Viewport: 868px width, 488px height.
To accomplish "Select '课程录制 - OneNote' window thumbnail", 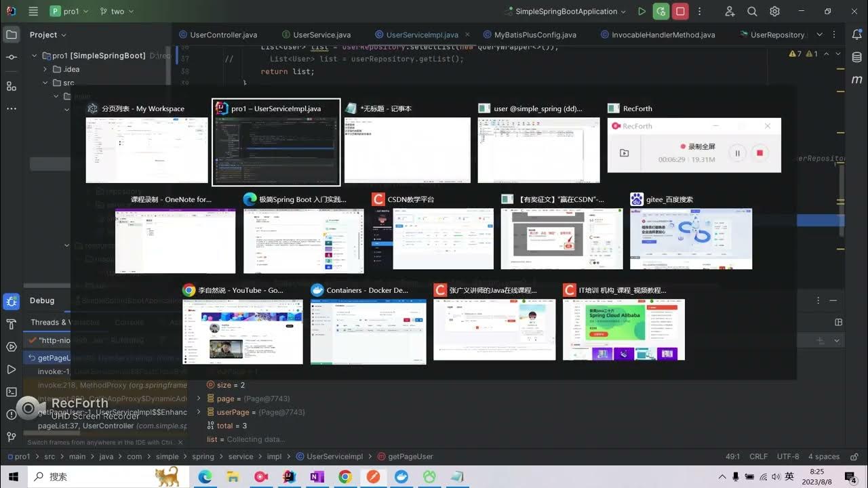I will pyautogui.click(x=175, y=232).
